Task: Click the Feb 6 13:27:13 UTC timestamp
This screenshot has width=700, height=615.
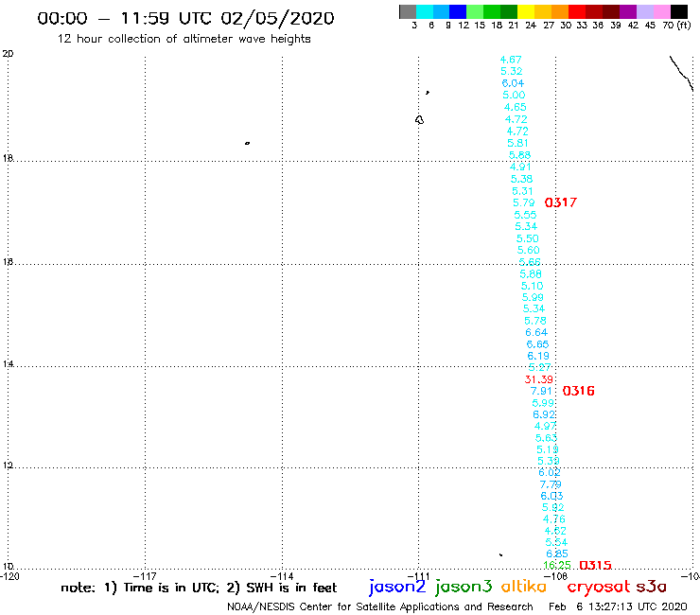Action: tap(618, 606)
